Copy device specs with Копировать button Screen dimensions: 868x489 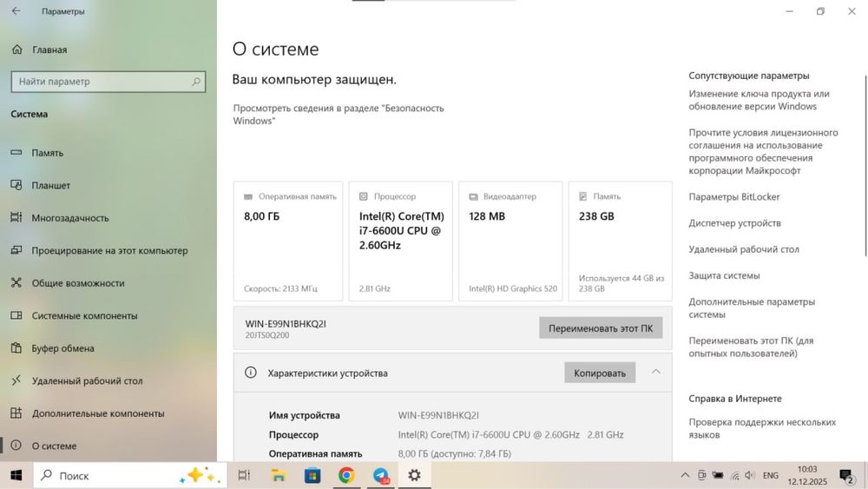click(x=600, y=373)
